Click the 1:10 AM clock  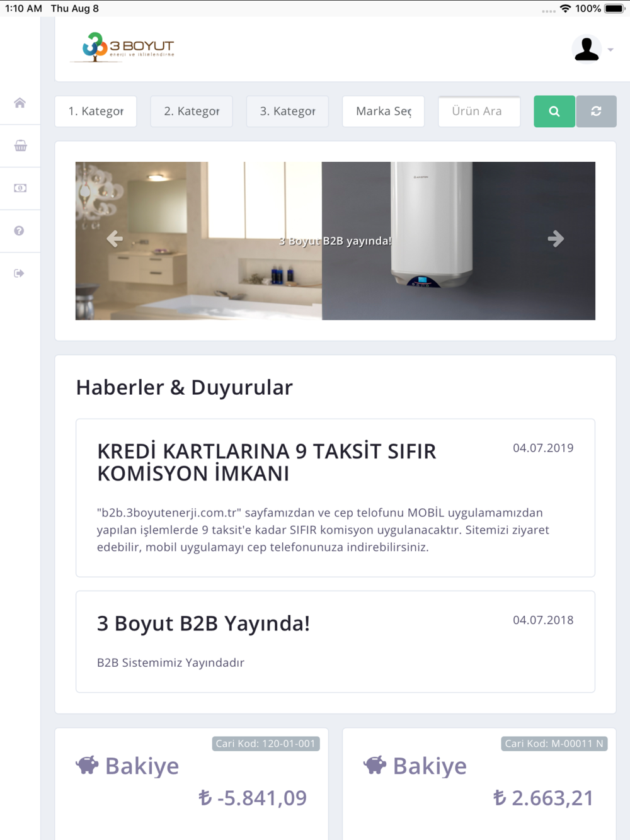[24, 9]
